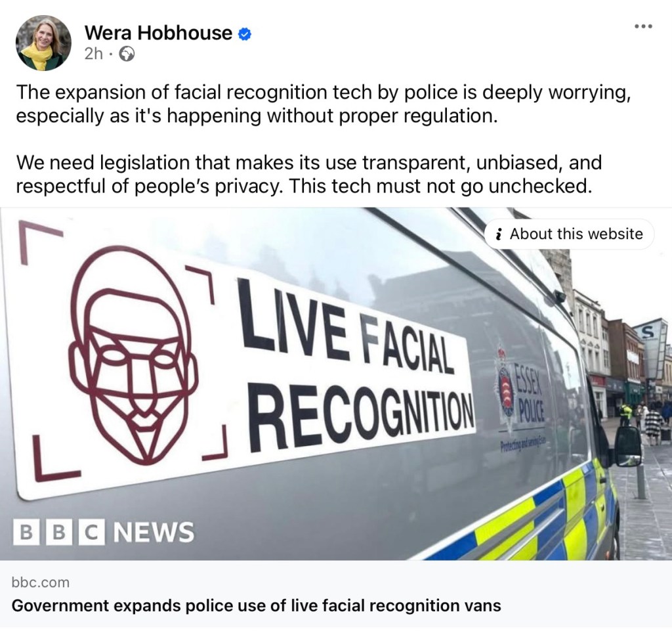
Task: Click the info 'i' icon on preview
Action: [x=499, y=234]
